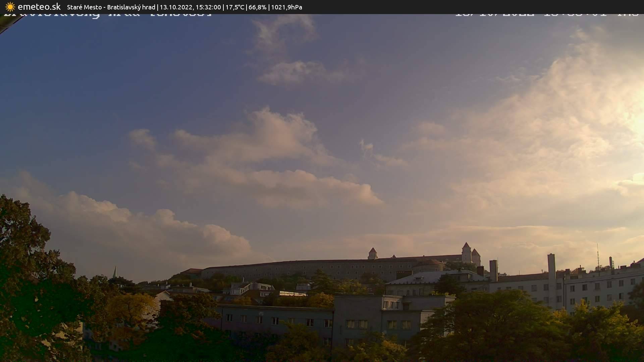Click the green church spire on the left
Image resolution: width=644 pixels, height=362 pixels.
[115, 272]
